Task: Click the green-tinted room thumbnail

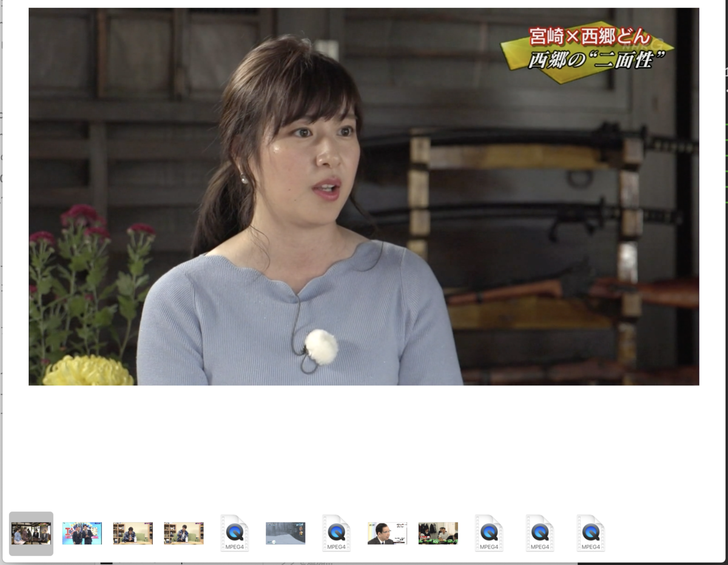Action: [438, 533]
